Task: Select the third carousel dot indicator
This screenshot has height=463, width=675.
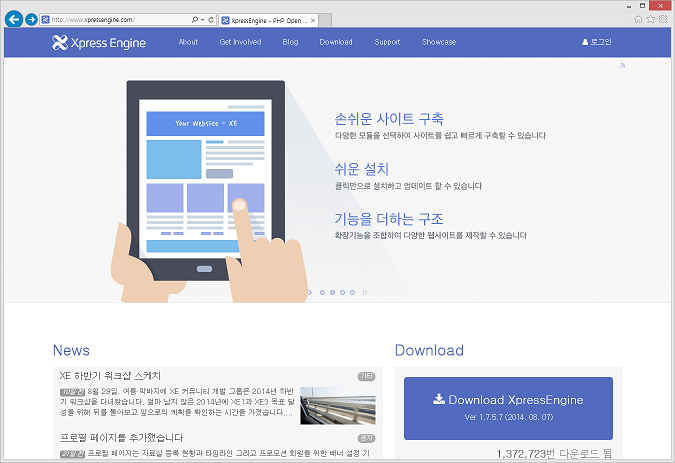Action: coord(342,293)
